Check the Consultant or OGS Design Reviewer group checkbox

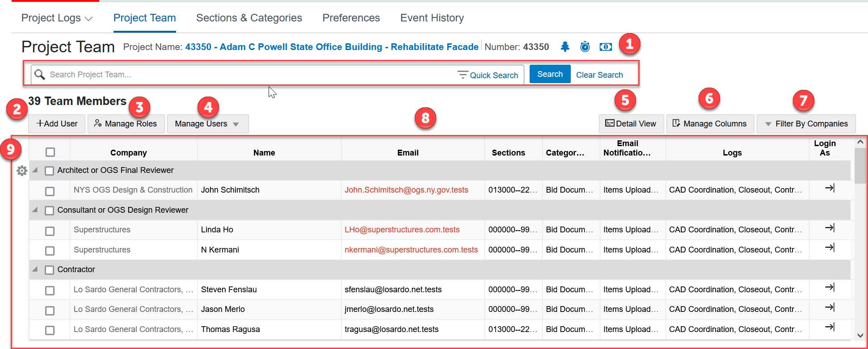pyautogui.click(x=50, y=210)
